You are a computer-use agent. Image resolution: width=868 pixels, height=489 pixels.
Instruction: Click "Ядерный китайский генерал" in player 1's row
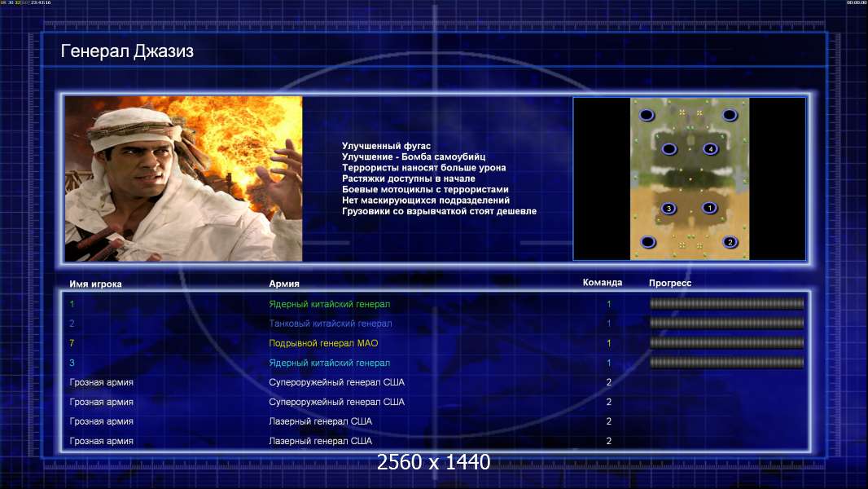(330, 304)
